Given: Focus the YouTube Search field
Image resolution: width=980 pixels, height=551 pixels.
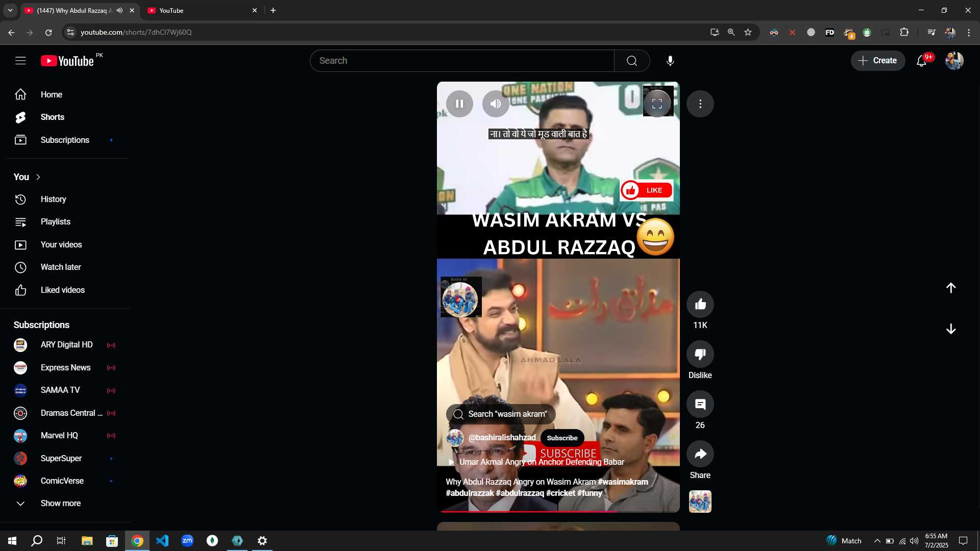Looking at the screenshot, I should 462,61.
